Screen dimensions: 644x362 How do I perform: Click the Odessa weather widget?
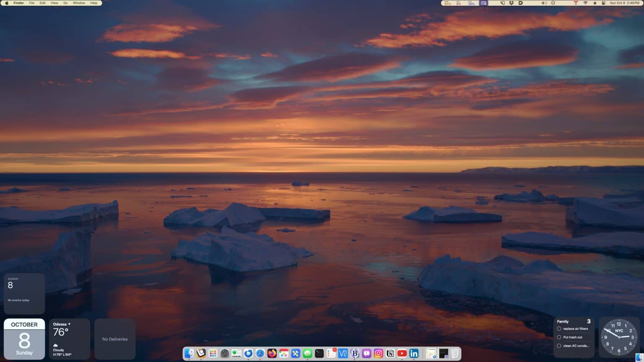(x=69, y=339)
